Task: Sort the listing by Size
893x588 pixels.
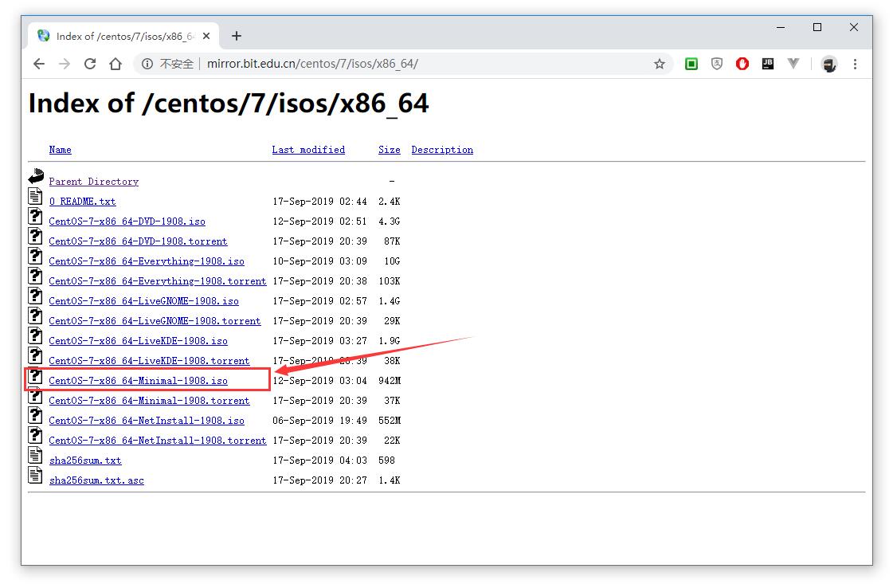Action: [x=390, y=149]
